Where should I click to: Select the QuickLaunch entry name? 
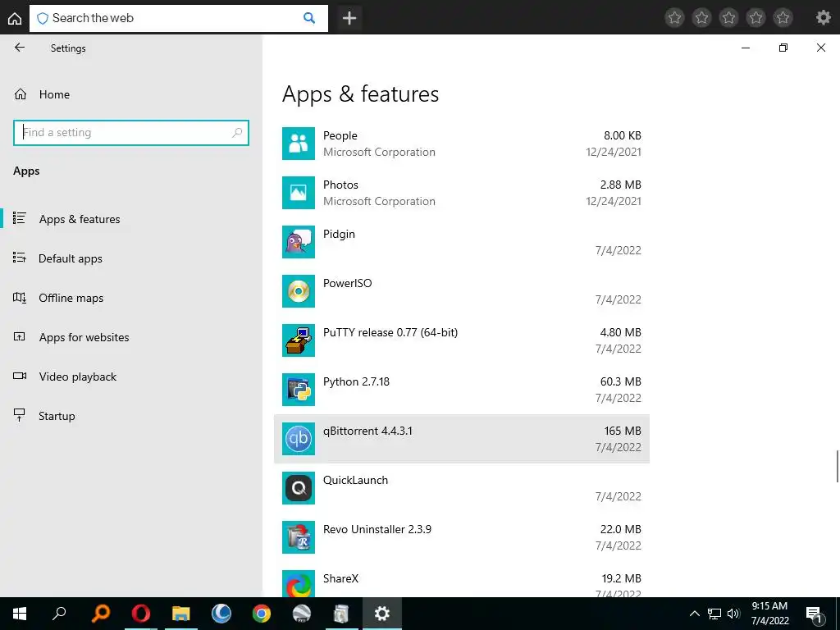point(356,481)
